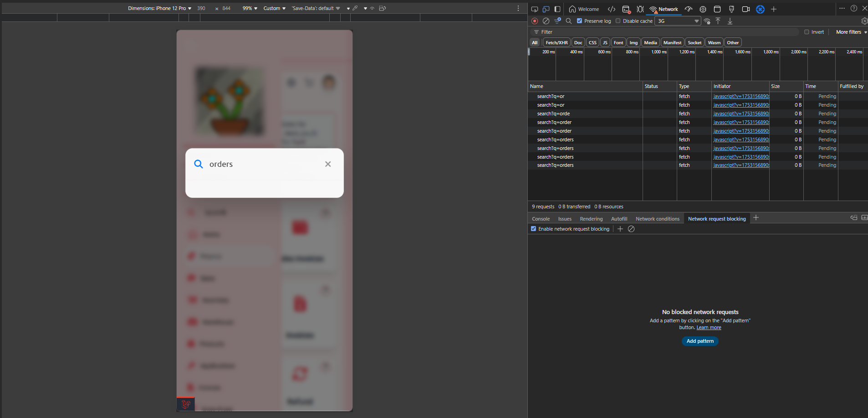Image resolution: width=868 pixels, height=418 pixels.
Task: Open the 3G throttling dropdown
Action: pos(678,21)
